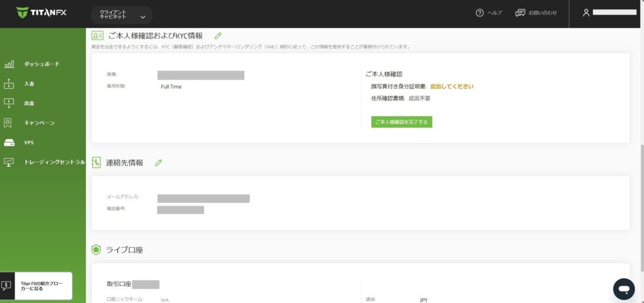
Task: Click the dashboard bar chart icon
Action: 9,64
